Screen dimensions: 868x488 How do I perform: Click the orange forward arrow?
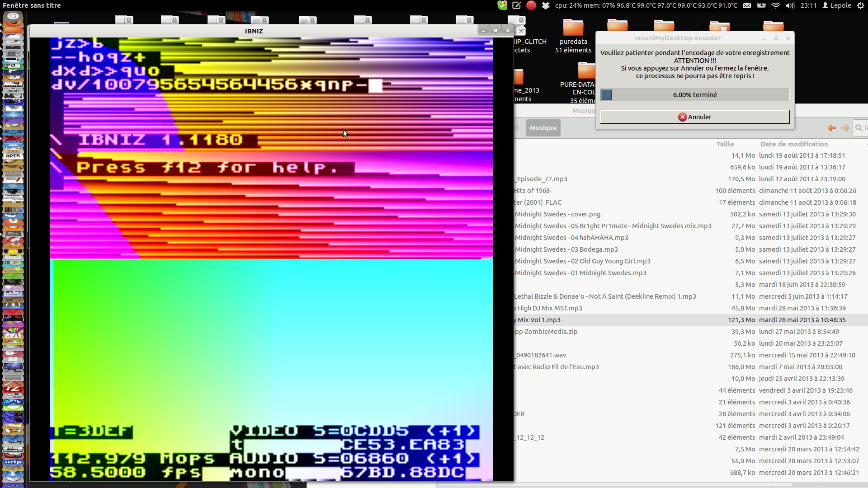tap(845, 128)
